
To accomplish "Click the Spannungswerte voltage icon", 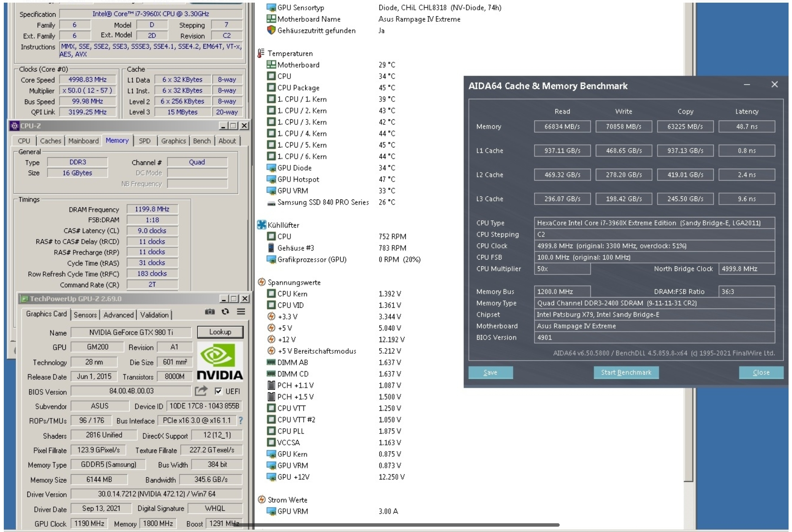I will pyautogui.click(x=262, y=282).
